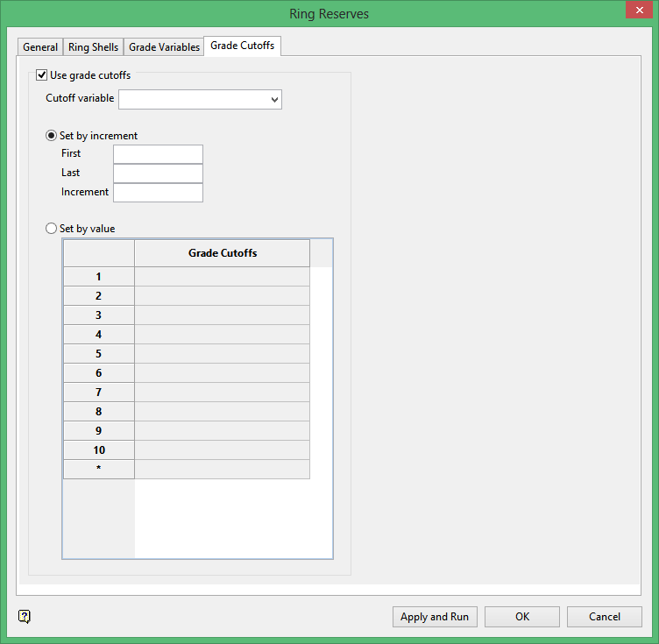
Task: Select Grade Cutoffs cell in row 6
Action: tap(222, 373)
